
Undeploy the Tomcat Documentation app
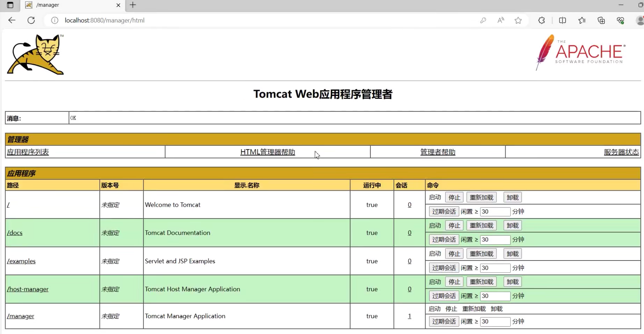pyautogui.click(x=513, y=226)
